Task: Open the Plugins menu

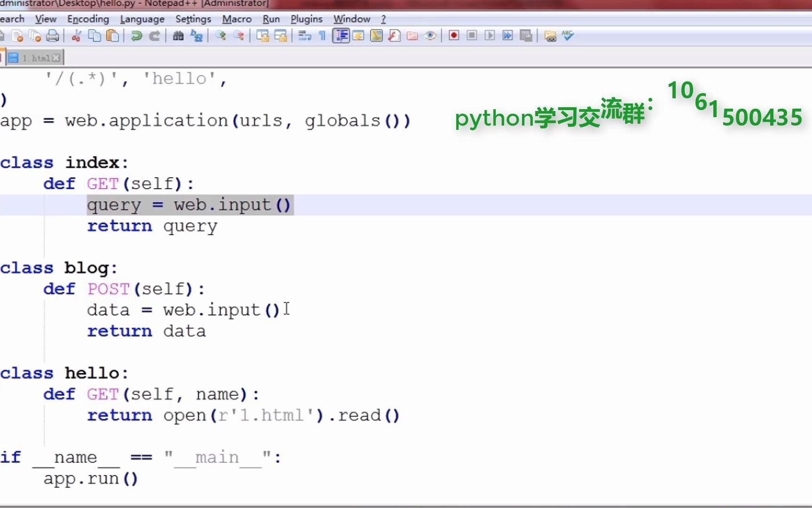Action: pos(306,19)
